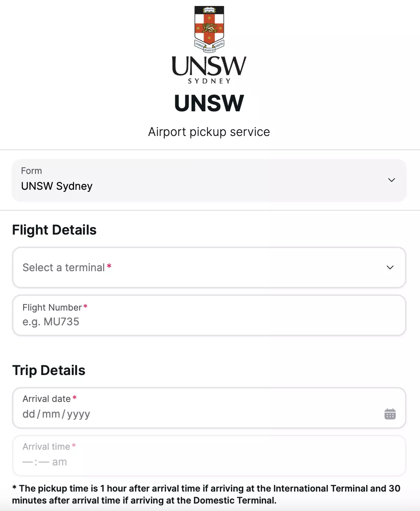This screenshot has width=420, height=511.
Task: Click the Flight Details section heading
Action: coord(54,230)
